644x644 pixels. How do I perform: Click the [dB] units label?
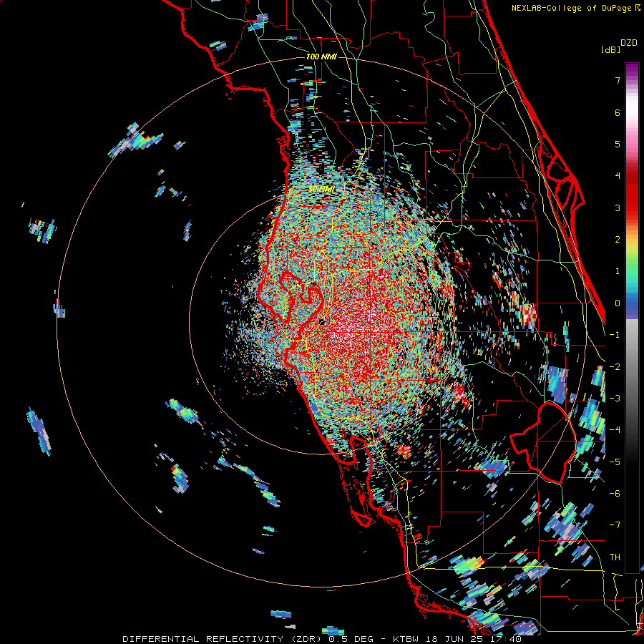pos(610,49)
